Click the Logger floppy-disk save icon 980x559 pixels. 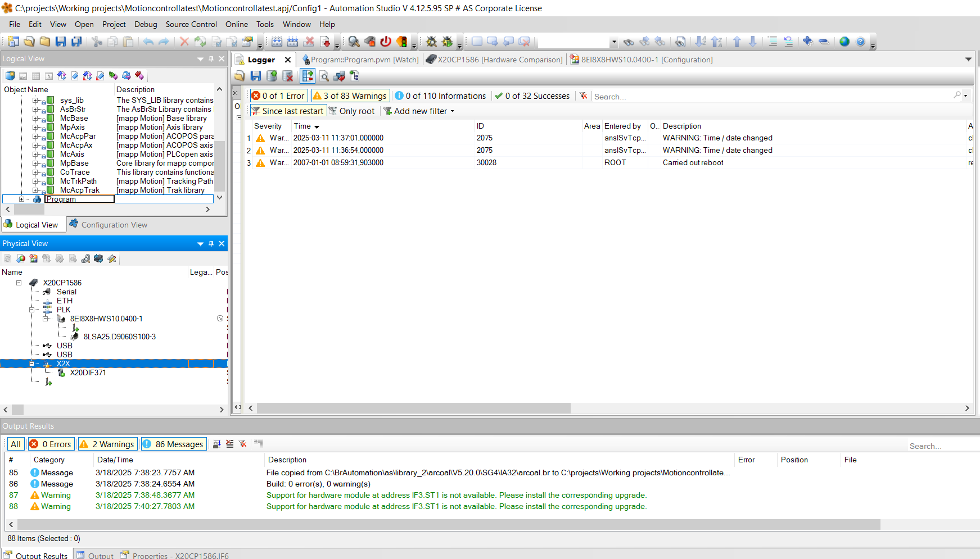256,76
